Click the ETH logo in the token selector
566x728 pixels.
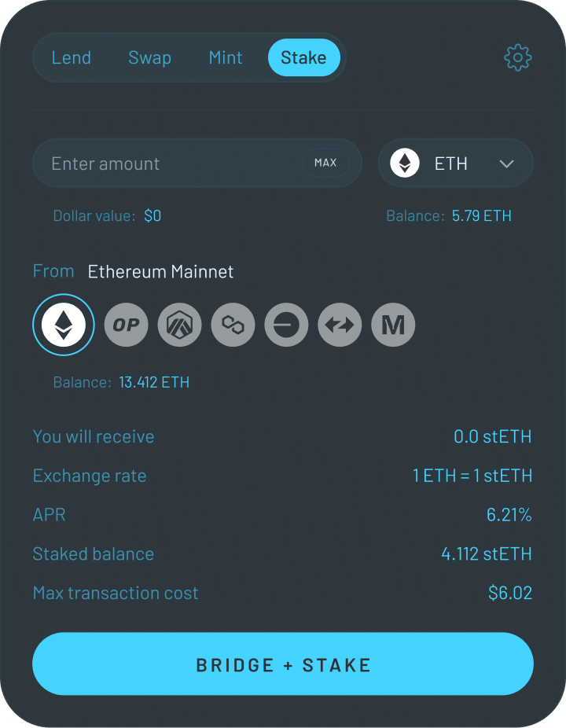point(405,164)
